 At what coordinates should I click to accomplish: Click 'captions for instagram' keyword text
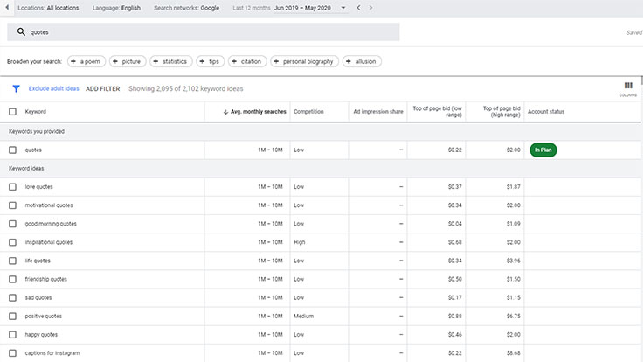point(52,353)
